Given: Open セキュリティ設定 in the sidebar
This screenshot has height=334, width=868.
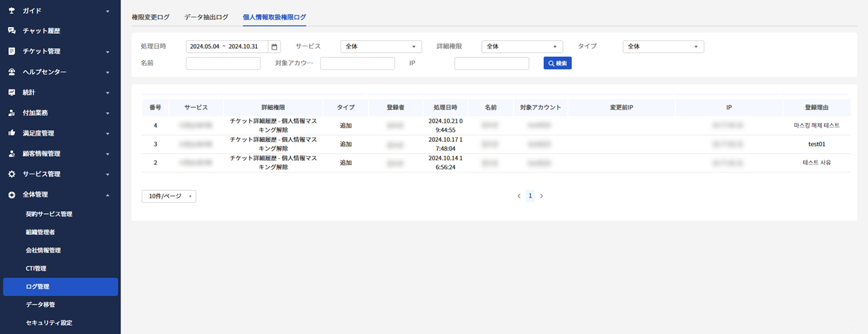Looking at the screenshot, I should click(49, 322).
